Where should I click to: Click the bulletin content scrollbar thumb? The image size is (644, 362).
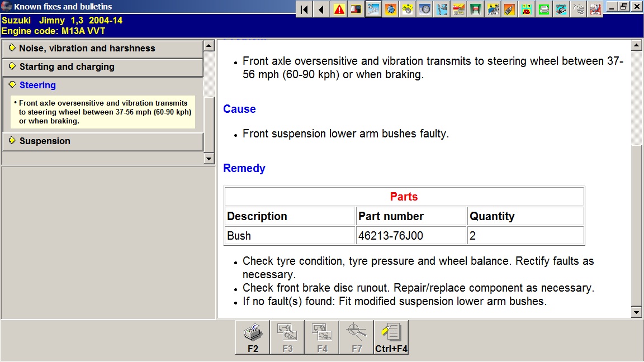coord(636,223)
